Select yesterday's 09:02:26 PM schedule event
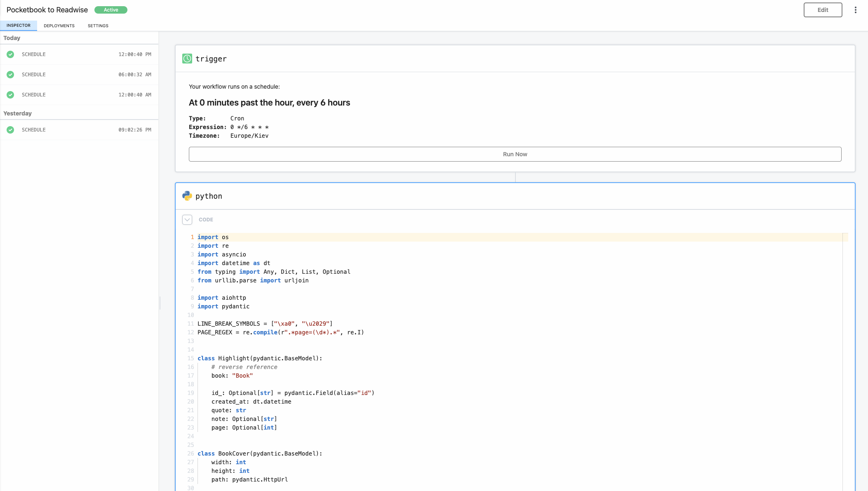The image size is (868, 491). pos(79,130)
